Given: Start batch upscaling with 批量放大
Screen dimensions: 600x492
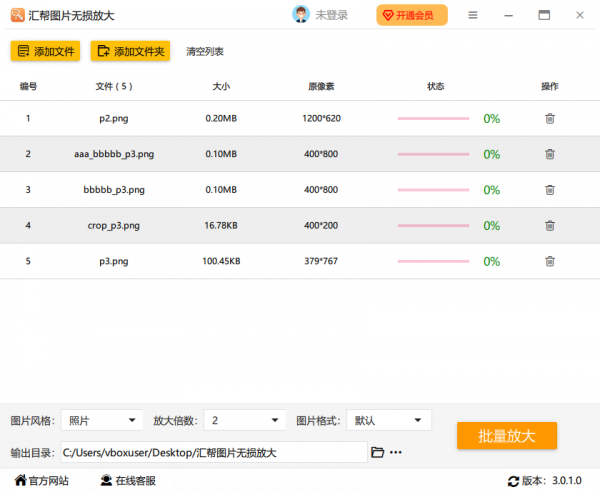Looking at the screenshot, I should coord(506,436).
